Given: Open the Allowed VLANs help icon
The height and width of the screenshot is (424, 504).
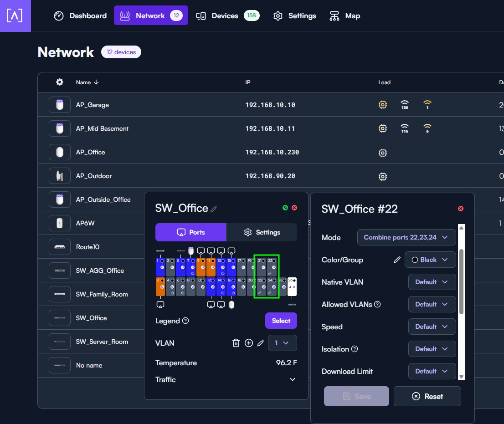Looking at the screenshot, I should [x=377, y=304].
